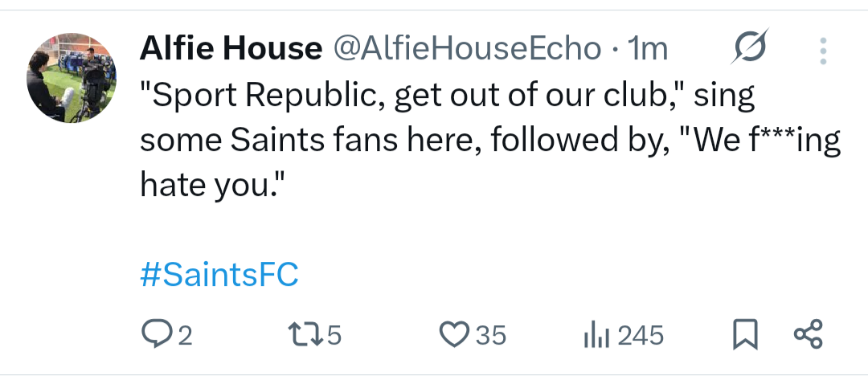Bookmark this tweet
Image resolution: width=868 pixels, height=380 pixels.
[x=746, y=334]
